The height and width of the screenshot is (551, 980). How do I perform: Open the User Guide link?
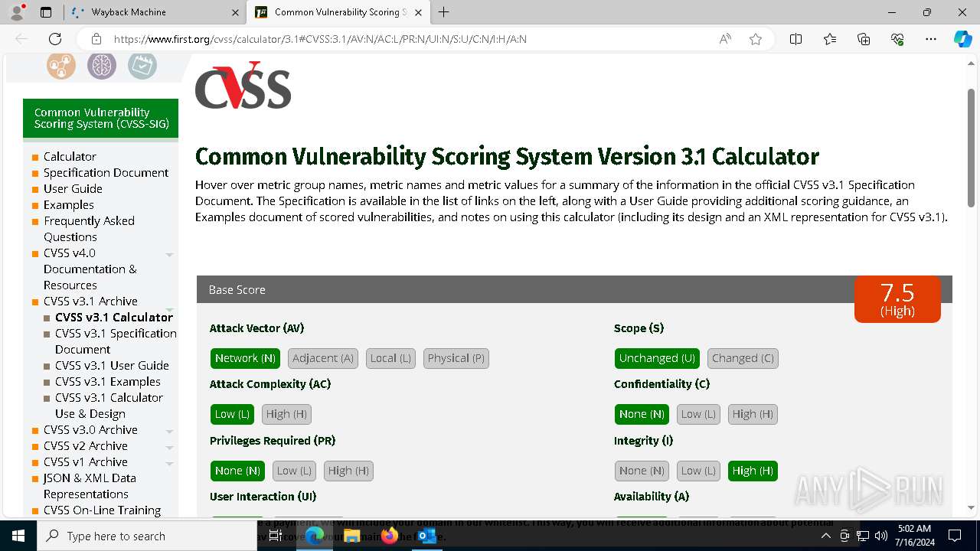(x=73, y=188)
